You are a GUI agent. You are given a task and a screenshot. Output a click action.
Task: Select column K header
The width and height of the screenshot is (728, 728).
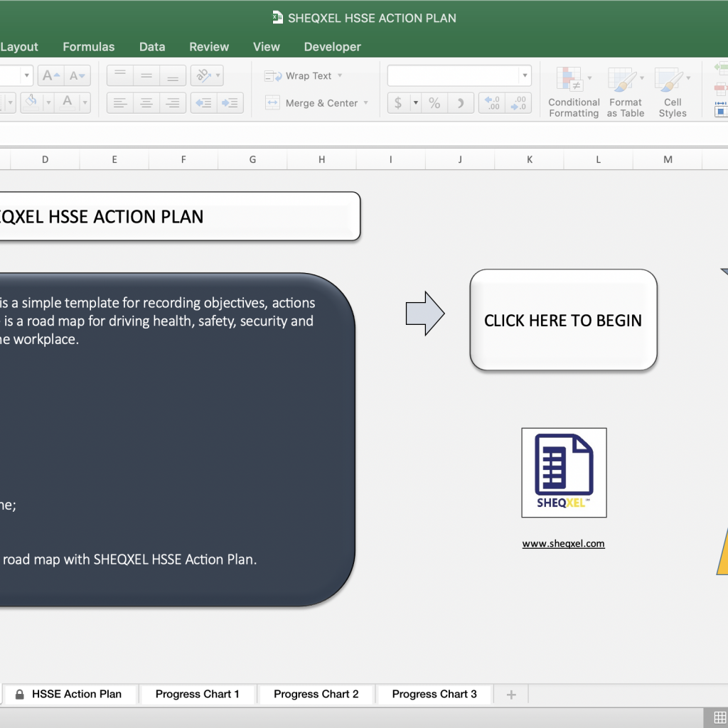[x=529, y=160]
